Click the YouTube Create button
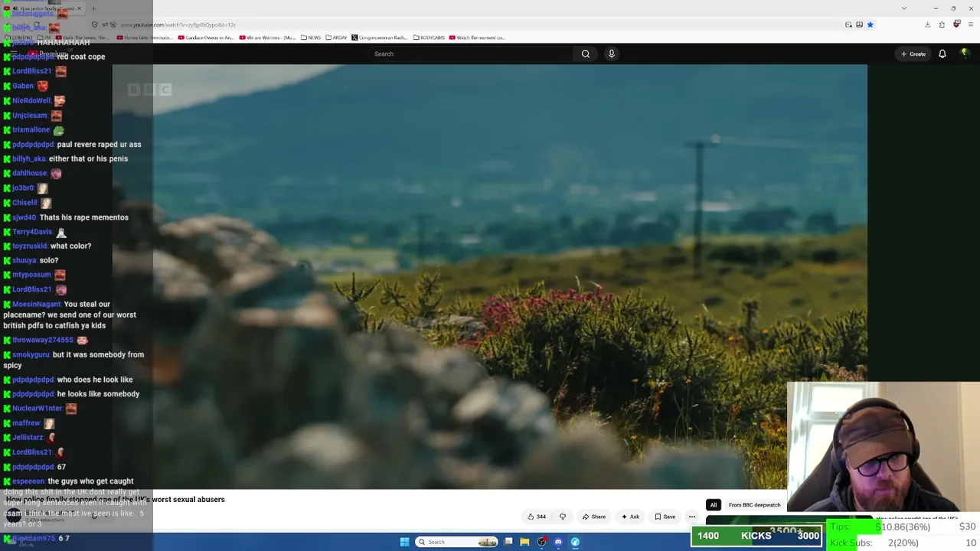The width and height of the screenshot is (980, 551). [913, 54]
